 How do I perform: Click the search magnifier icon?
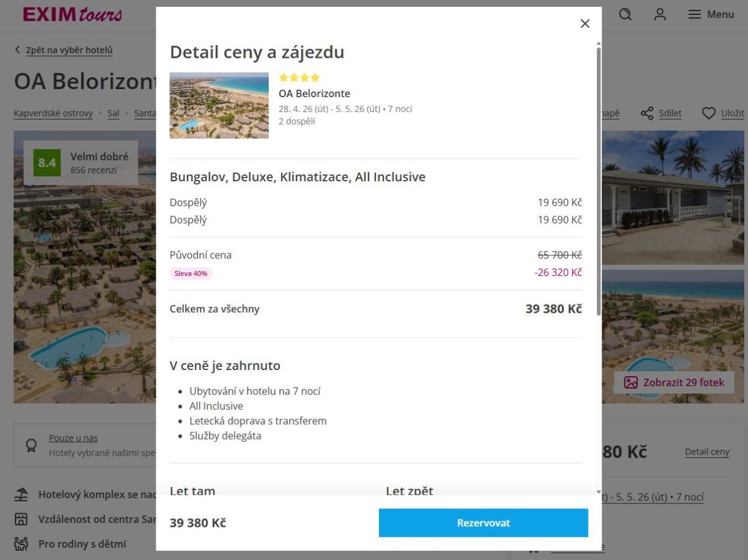coord(625,14)
